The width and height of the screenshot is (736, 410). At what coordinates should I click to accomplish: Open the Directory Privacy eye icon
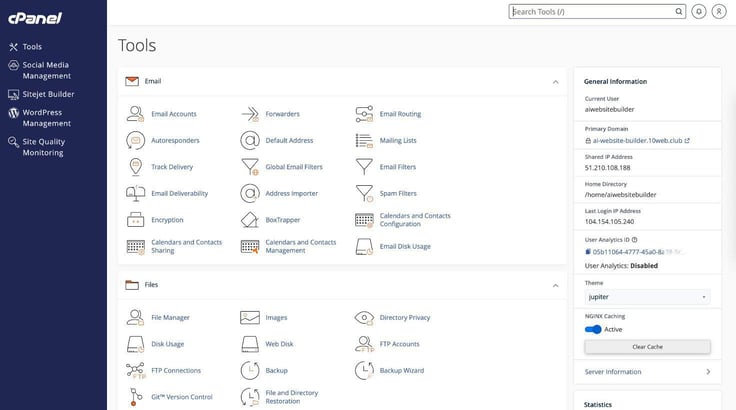(x=364, y=317)
